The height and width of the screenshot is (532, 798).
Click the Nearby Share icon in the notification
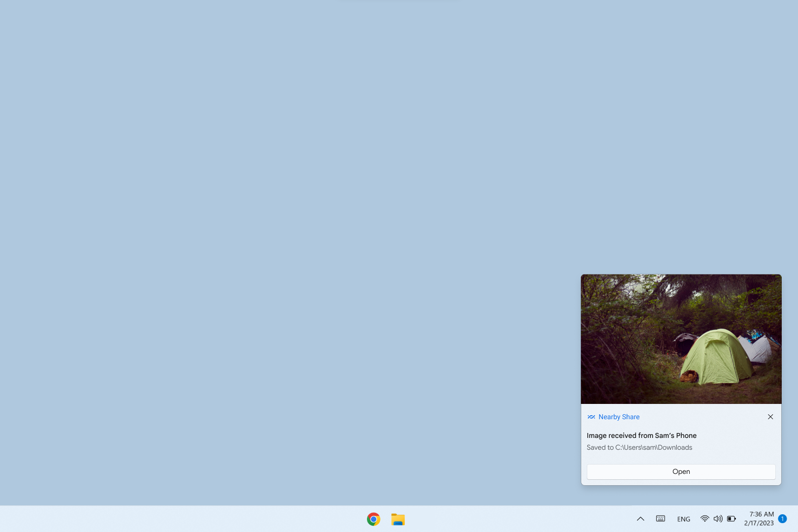[x=591, y=417]
